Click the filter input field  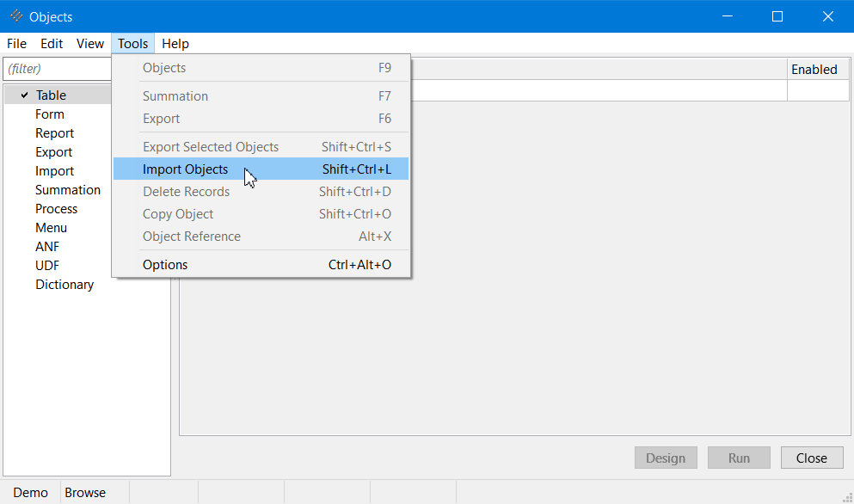[57, 69]
